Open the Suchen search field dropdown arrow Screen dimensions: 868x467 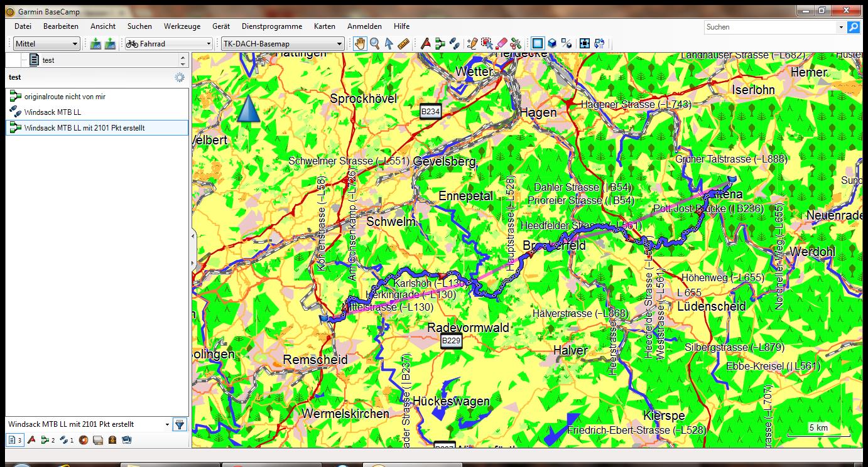pyautogui.click(x=841, y=27)
